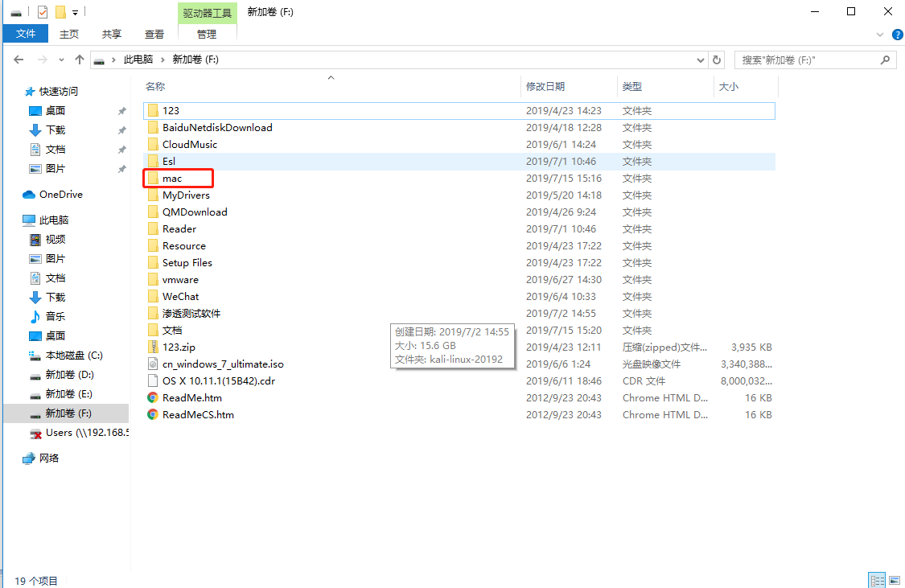
Task: Open the 管理 ribbon tab
Action: [207, 34]
